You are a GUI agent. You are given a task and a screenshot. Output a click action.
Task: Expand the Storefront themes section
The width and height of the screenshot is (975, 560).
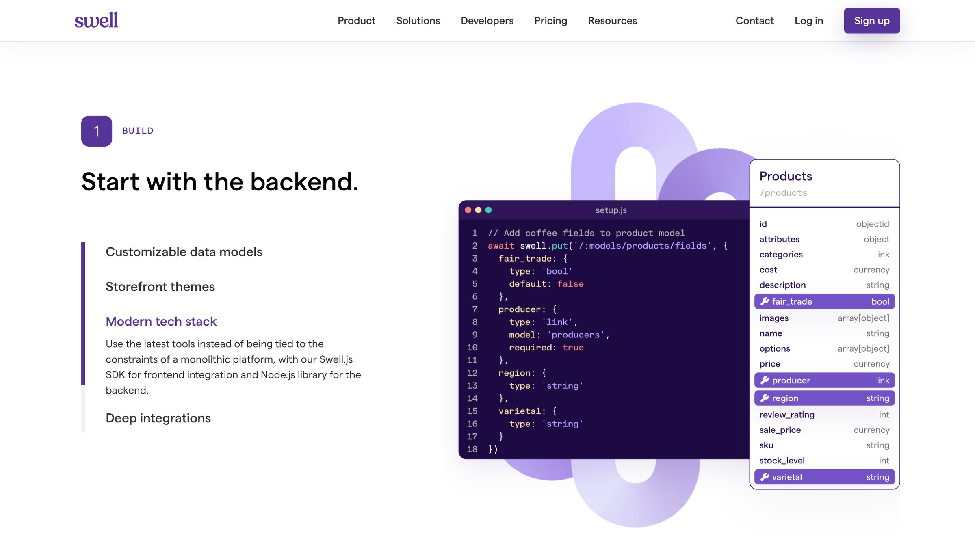[x=160, y=287]
